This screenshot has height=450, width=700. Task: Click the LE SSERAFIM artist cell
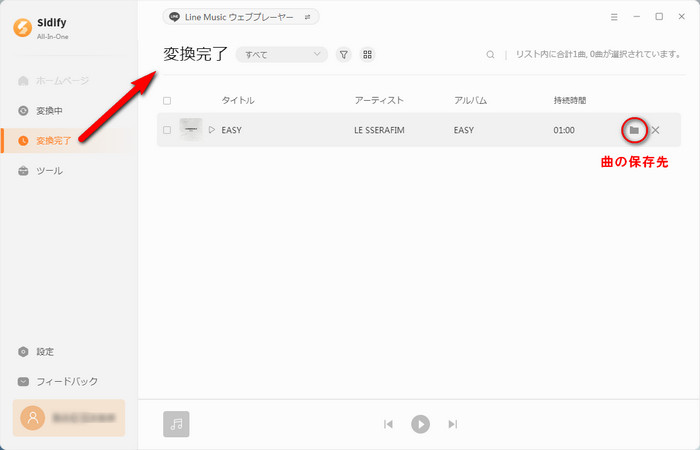[379, 130]
